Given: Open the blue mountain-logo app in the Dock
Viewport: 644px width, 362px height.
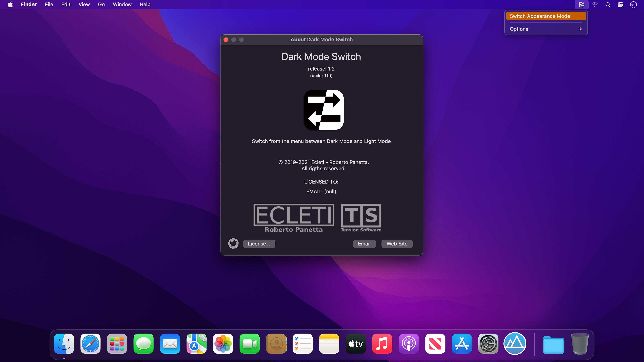Looking at the screenshot, I should [515, 344].
